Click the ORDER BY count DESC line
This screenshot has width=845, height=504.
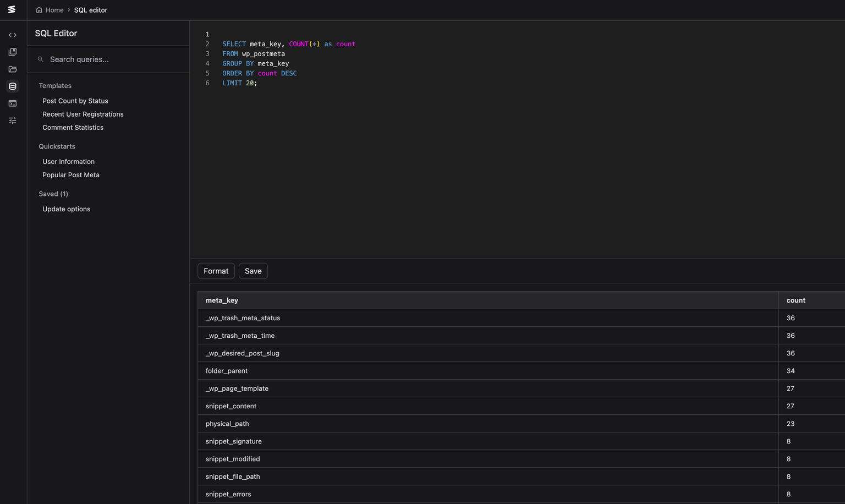coord(260,73)
